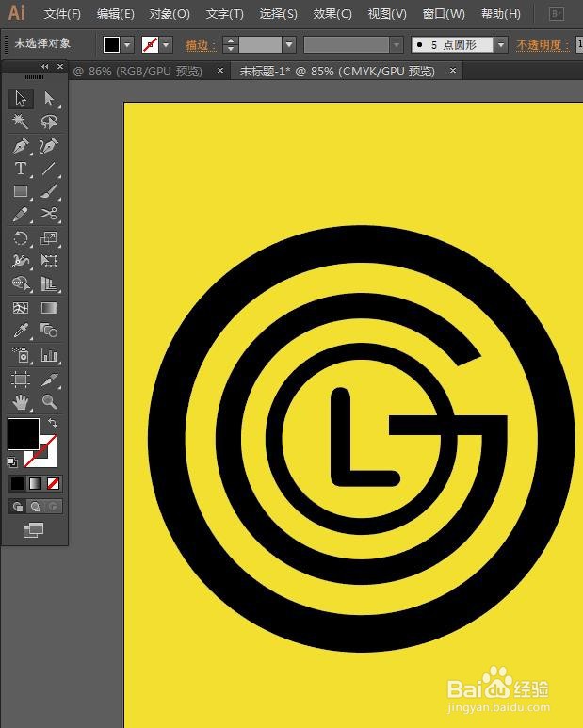Image resolution: width=583 pixels, height=728 pixels.
Task: Click stroke swatch in control bar
Action: [150, 44]
